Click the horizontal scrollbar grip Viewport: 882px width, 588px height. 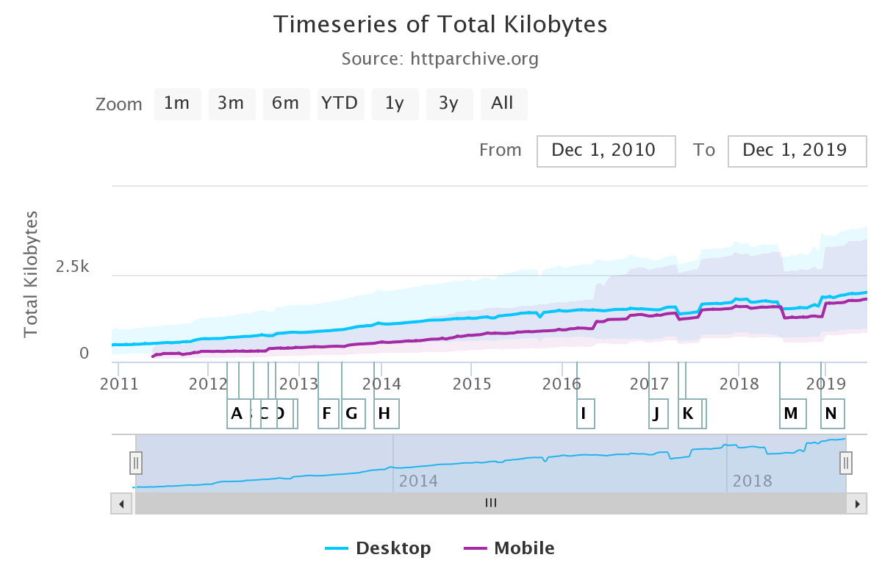pos(491,503)
